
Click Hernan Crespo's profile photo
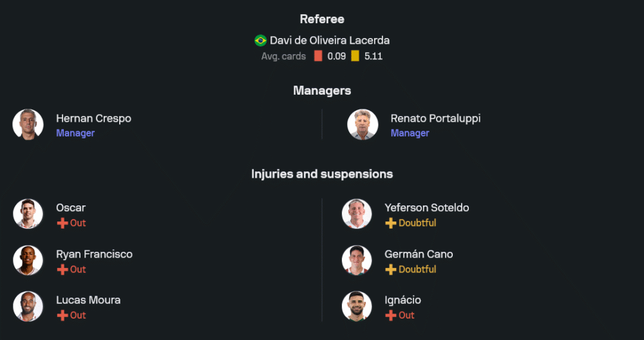point(28,125)
